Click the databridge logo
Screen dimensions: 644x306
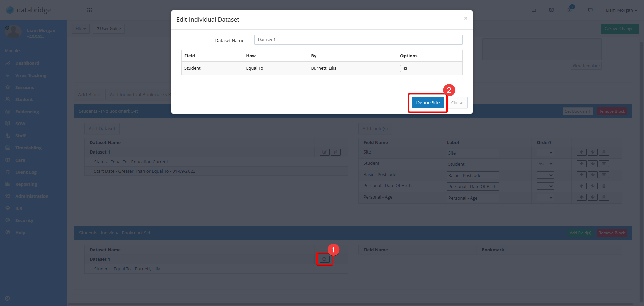tap(29, 10)
